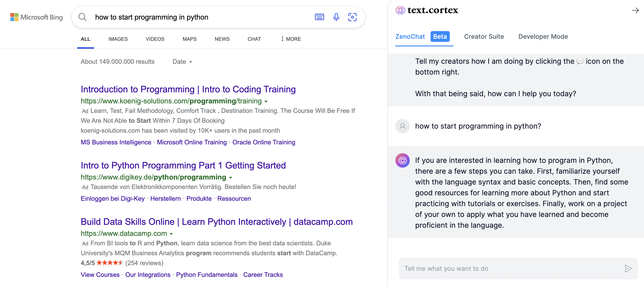Click the ZenoChat bot avatar icon
Viewport: 644px width, 287px height.
coord(402,160)
